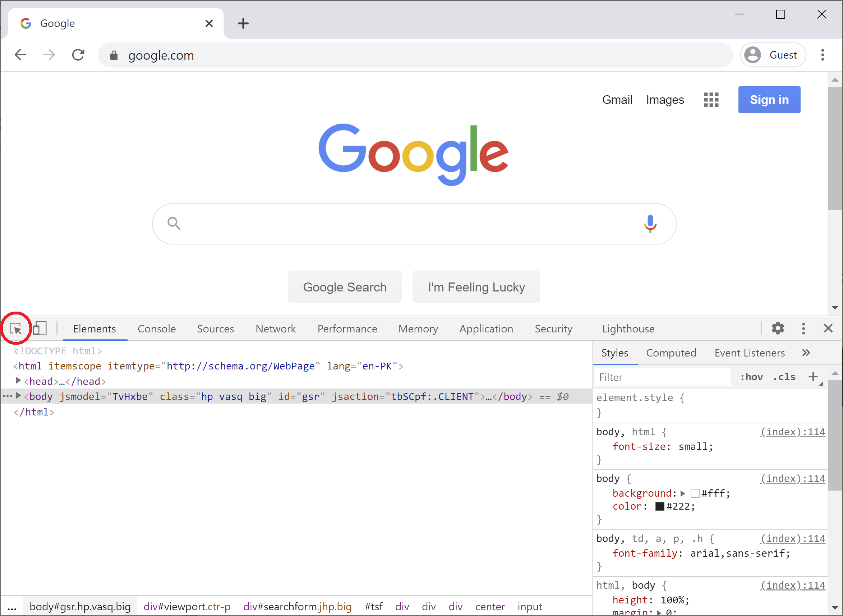Switch to the Console tab
The width and height of the screenshot is (843, 616).
pos(157,329)
